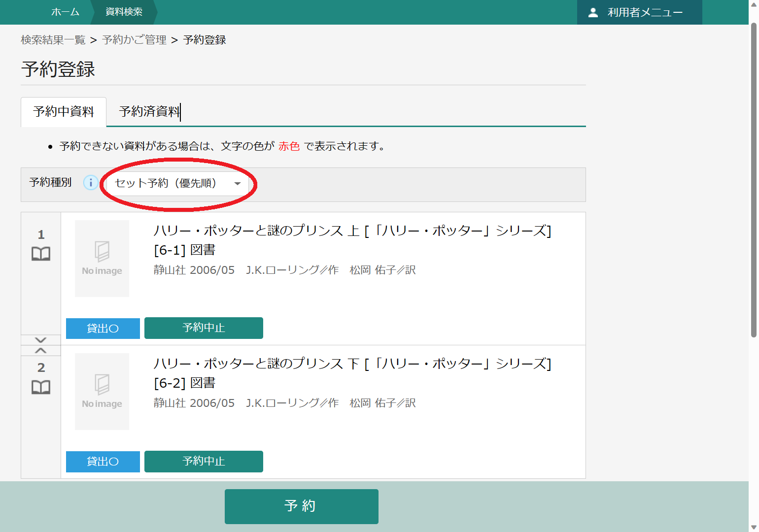Cancel reservation of 謎のプリンス 下
This screenshot has height=532, width=759.
[204, 462]
